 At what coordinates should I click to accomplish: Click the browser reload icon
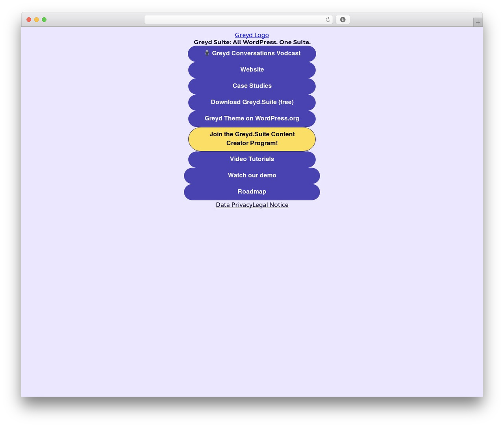[328, 20]
